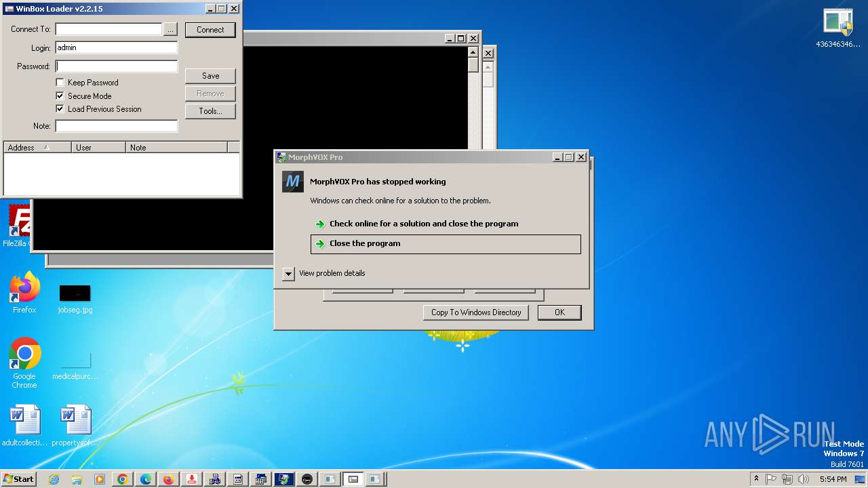Click the red download app taskbar icon
This screenshot has height=488, width=868.
[192, 479]
